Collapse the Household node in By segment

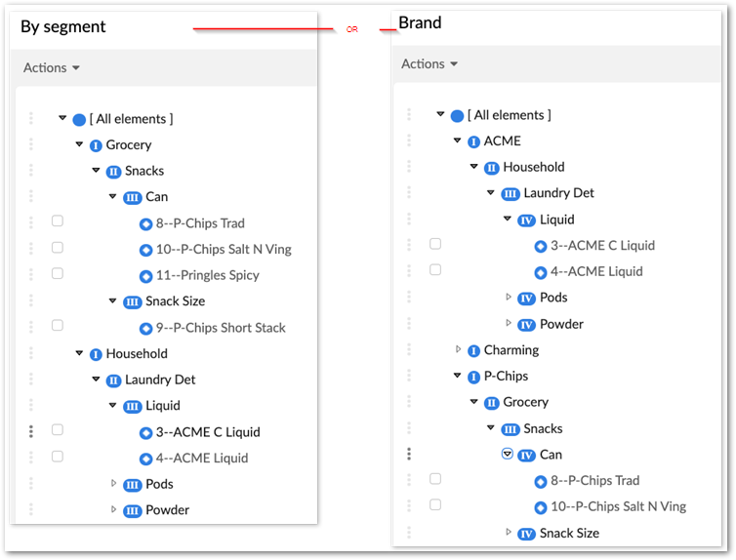(80, 353)
